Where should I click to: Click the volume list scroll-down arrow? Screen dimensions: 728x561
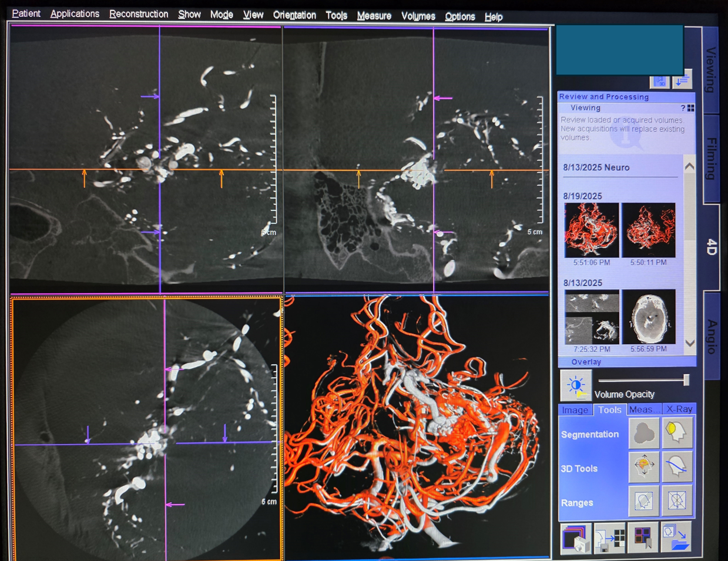pyautogui.click(x=690, y=343)
